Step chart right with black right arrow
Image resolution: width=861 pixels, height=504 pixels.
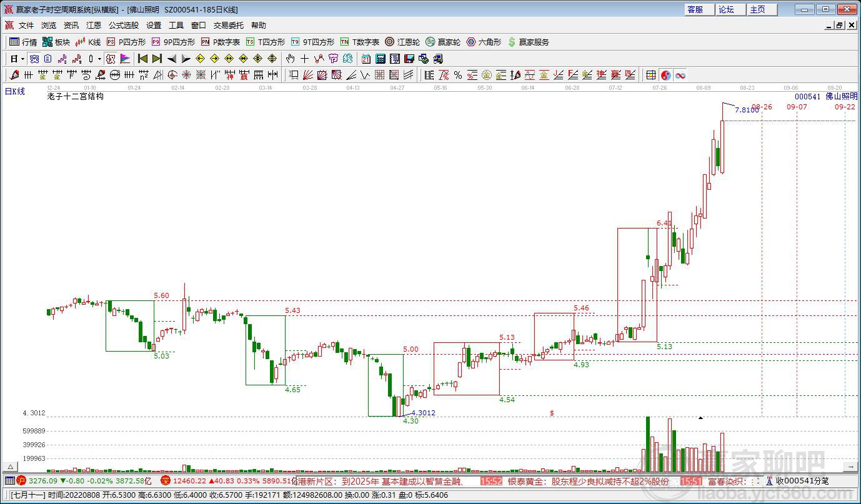point(186,59)
